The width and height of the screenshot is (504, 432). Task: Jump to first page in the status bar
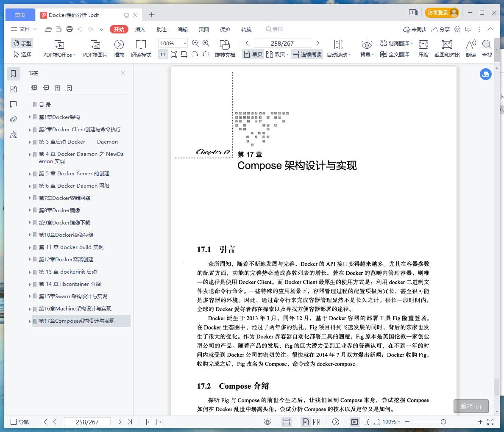[45, 422]
